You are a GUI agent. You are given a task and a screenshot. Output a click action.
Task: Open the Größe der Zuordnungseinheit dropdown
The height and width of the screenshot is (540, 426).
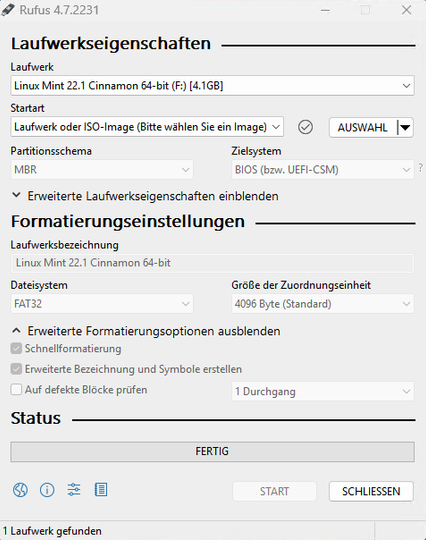(323, 304)
